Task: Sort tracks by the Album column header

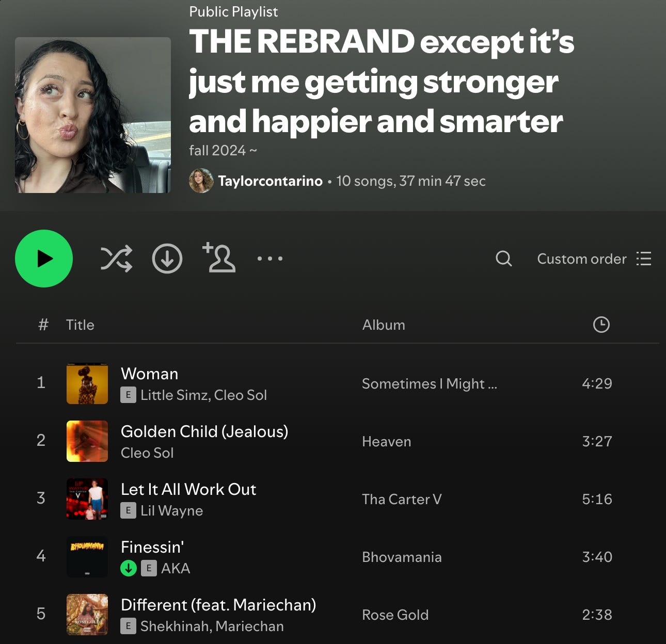Action: (384, 325)
